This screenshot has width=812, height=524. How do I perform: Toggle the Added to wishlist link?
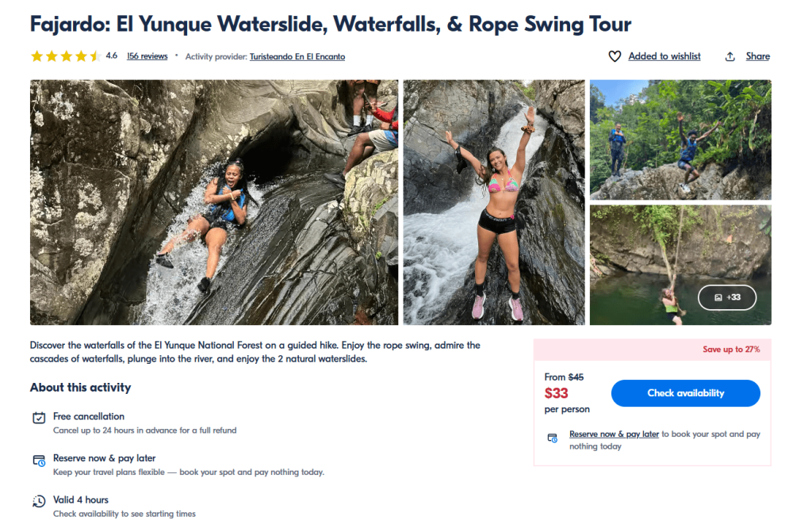(x=665, y=56)
